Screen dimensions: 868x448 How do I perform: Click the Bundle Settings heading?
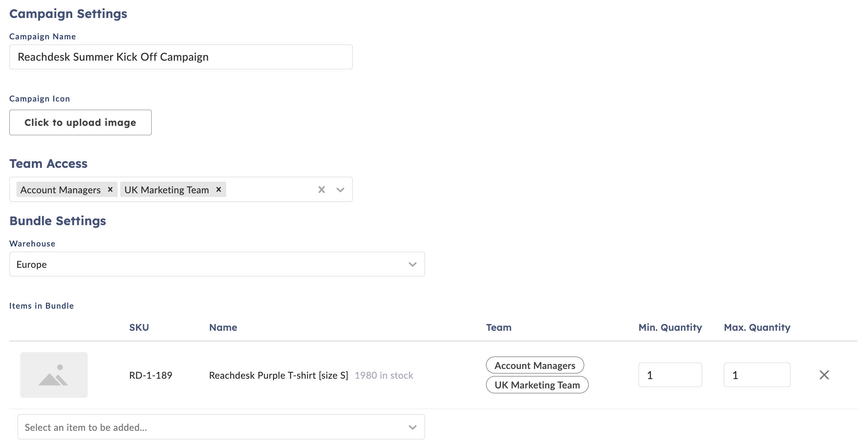pos(58,221)
